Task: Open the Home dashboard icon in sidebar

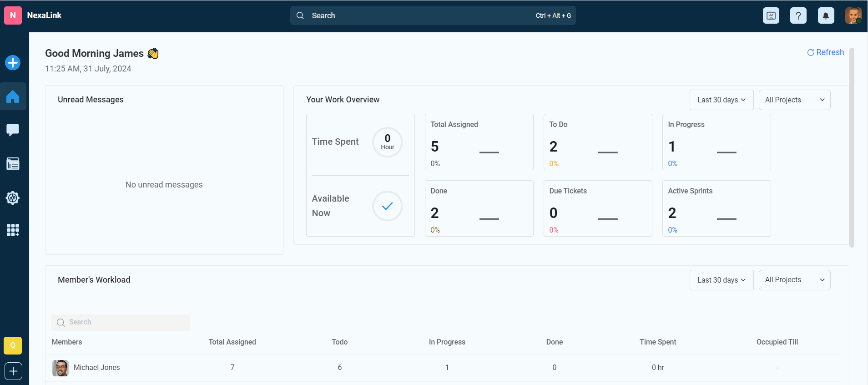Action: click(x=13, y=96)
